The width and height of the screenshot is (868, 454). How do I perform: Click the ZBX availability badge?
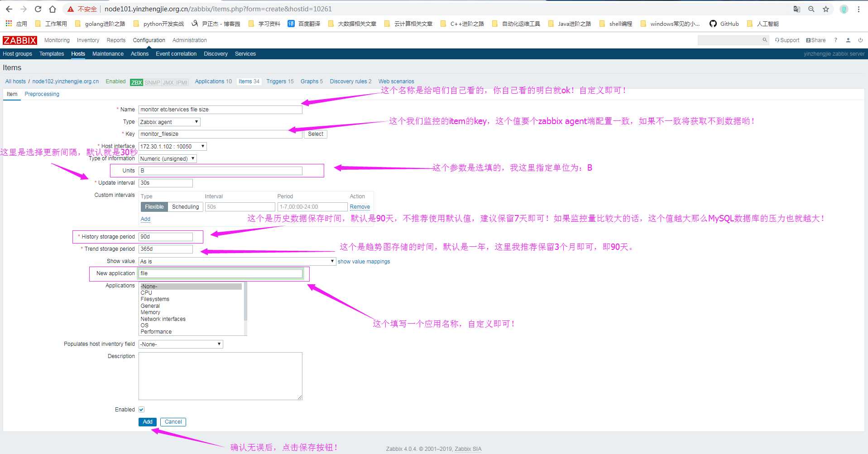(136, 82)
